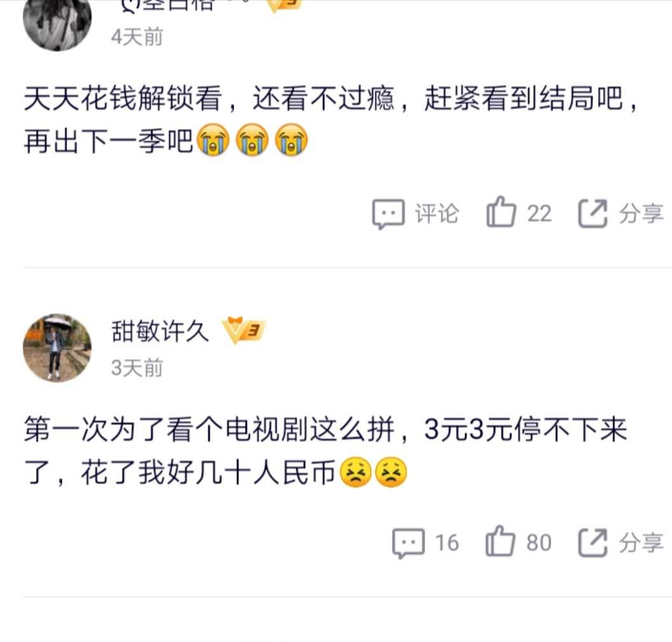Tap the 分享 label on second review
Viewport: 672px width, 642px height.
click(641, 543)
